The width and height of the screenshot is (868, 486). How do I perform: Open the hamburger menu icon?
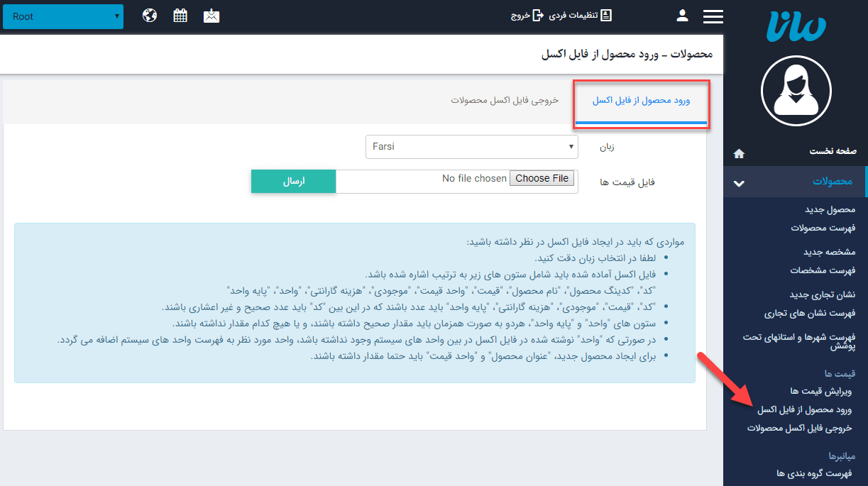coord(713,16)
